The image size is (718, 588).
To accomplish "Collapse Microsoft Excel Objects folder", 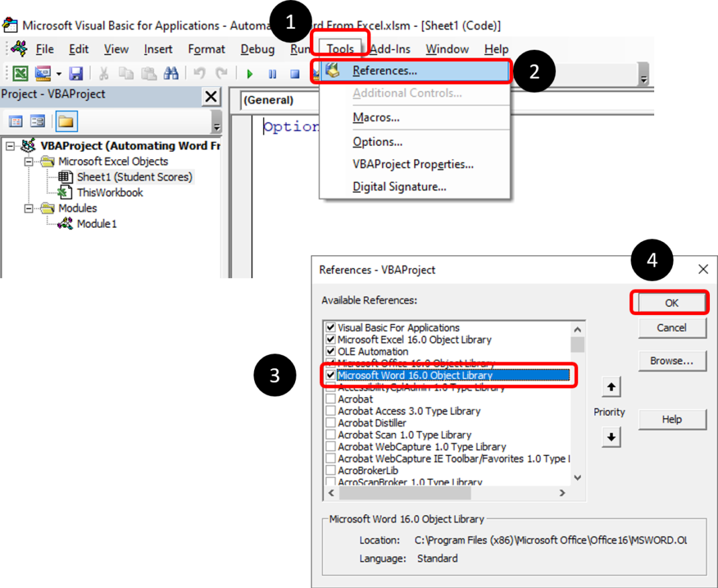I will [28, 162].
